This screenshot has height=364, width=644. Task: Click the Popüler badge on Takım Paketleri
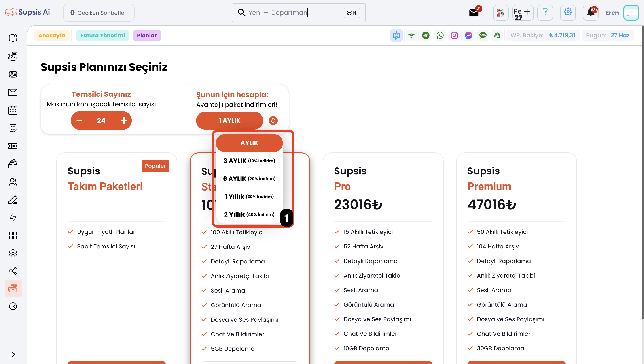tap(155, 166)
